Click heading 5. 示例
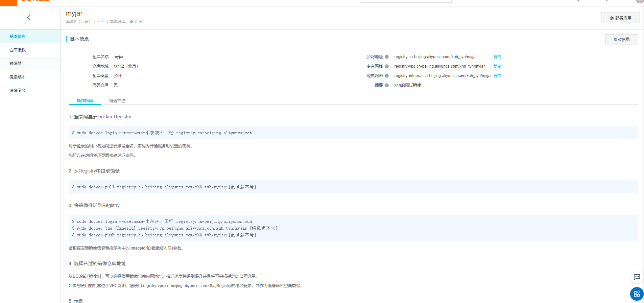Screen dimensions: 644x303 pyautogui.click(x=76, y=301)
